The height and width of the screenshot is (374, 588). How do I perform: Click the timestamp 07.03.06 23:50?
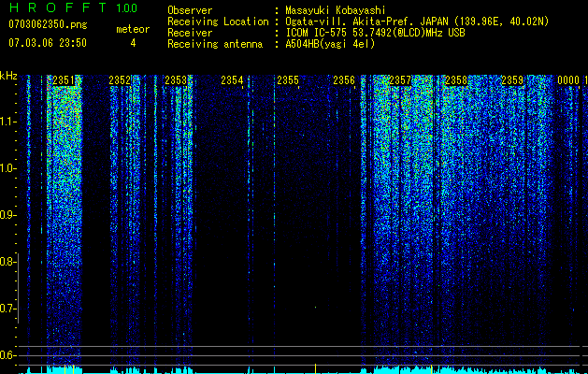[48, 43]
